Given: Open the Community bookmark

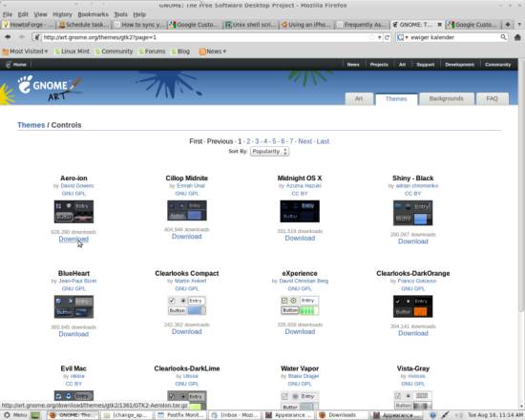Looking at the screenshot, I should click(114, 52).
